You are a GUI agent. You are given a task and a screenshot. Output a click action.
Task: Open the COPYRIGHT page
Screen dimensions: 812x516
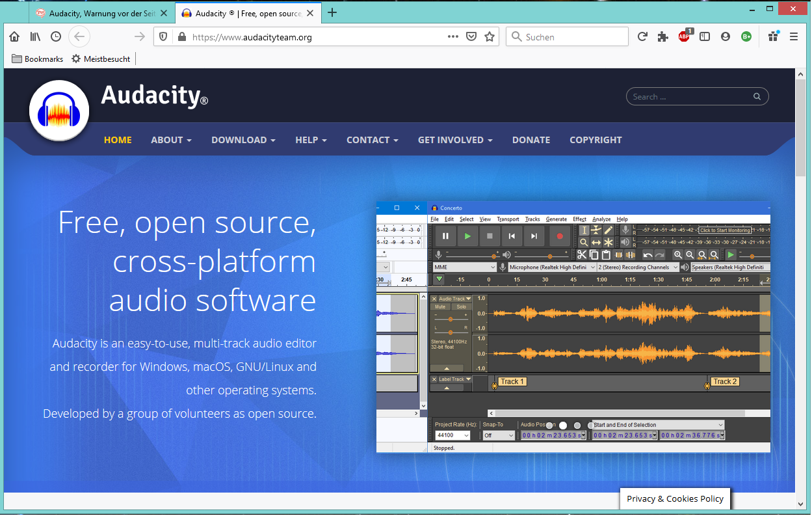point(596,140)
